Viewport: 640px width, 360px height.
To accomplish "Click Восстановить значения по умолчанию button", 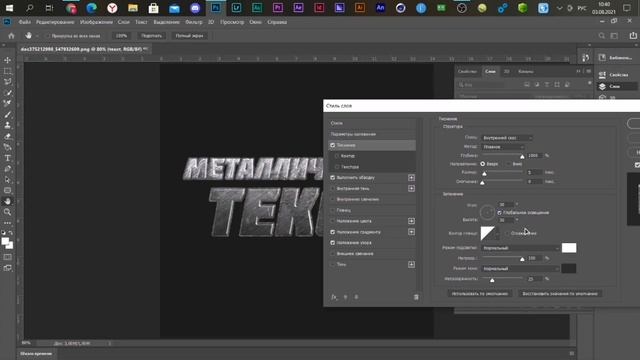I will click(x=560, y=293).
